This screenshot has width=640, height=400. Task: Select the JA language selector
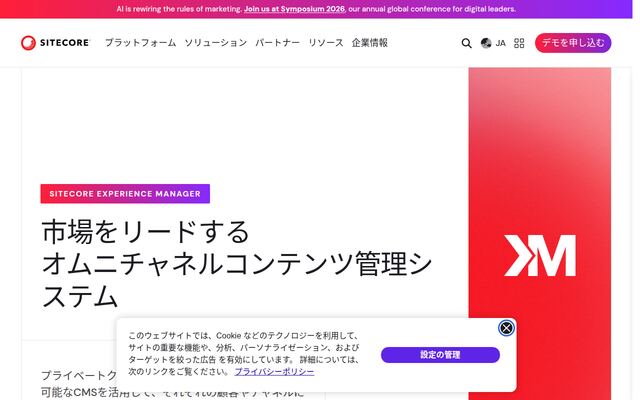coord(500,43)
